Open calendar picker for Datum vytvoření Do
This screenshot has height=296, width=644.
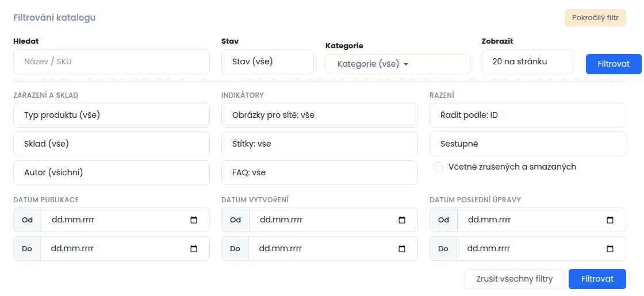pyautogui.click(x=402, y=249)
